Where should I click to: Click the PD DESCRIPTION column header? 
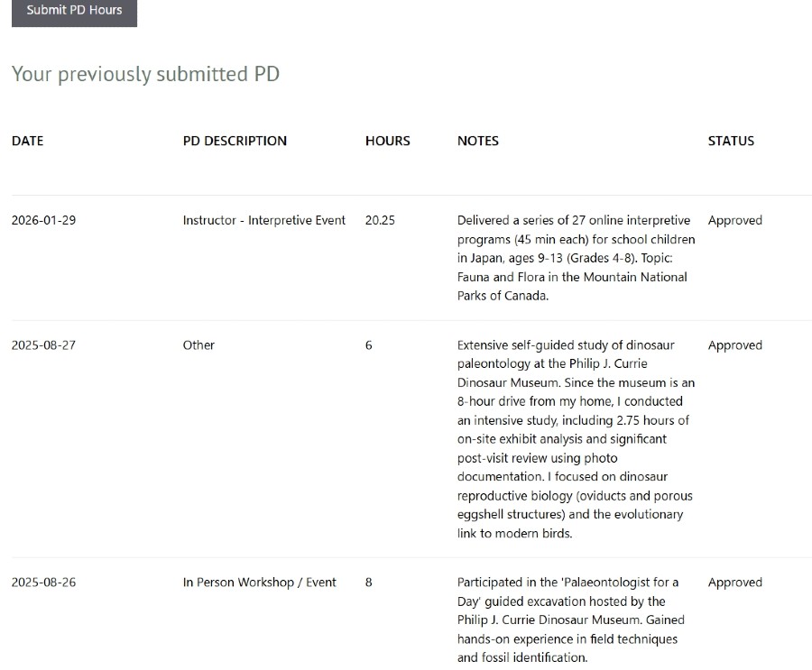(235, 141)
